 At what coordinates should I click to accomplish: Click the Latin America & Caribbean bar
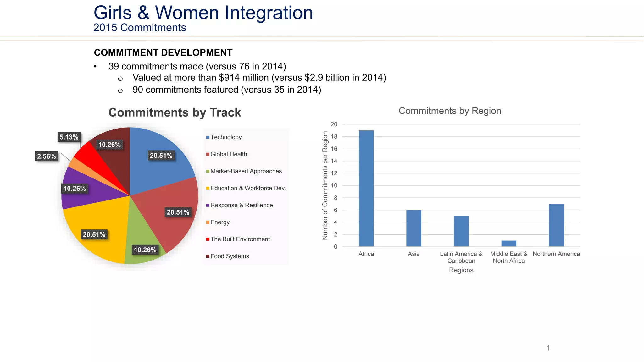pyautogui.click(x=461, y=231)
